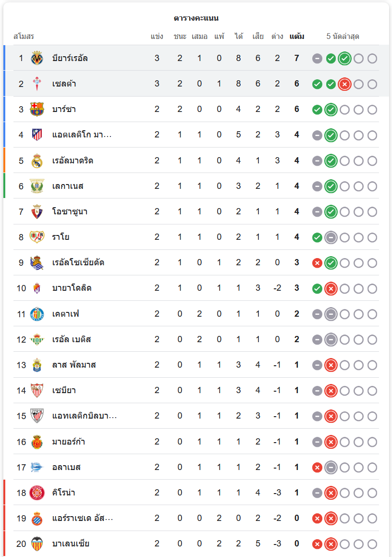Screen dimensions: 392x557
Task: Click the แต้ม points column header
Action: [x=297, y=37]
